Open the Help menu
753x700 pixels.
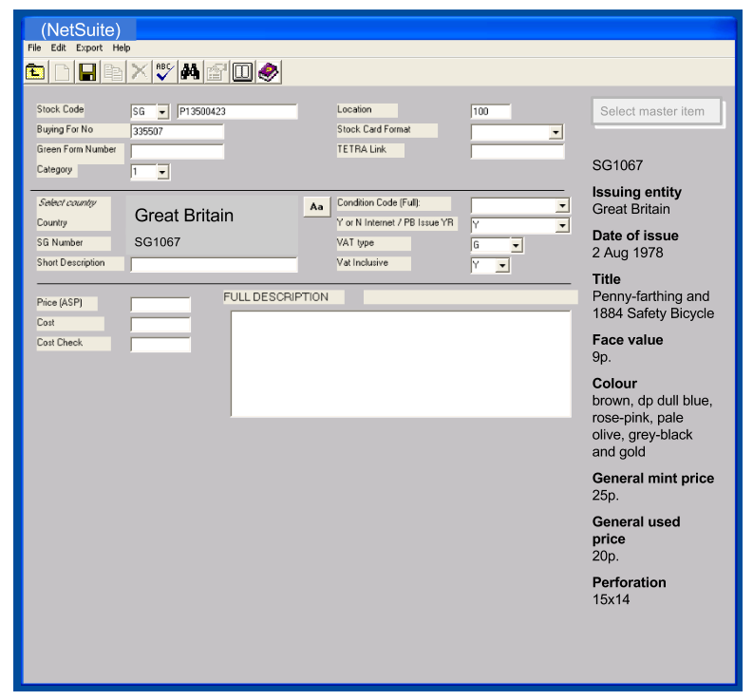122,48
